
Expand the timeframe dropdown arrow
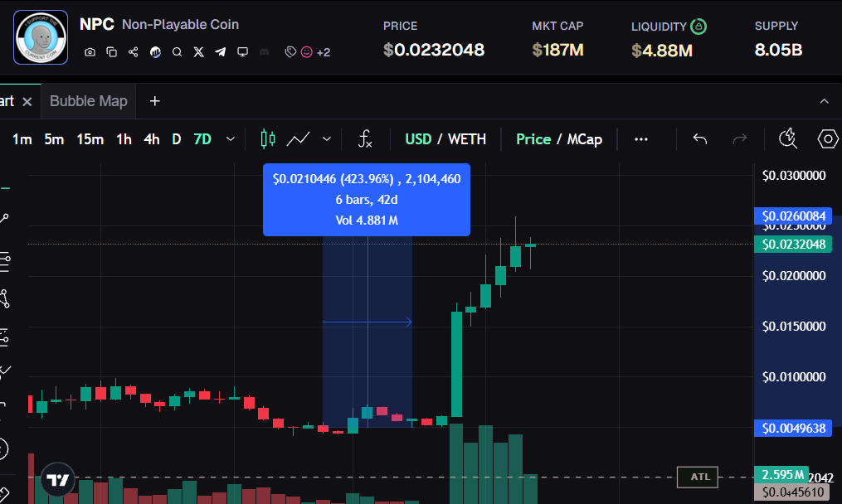231,139
